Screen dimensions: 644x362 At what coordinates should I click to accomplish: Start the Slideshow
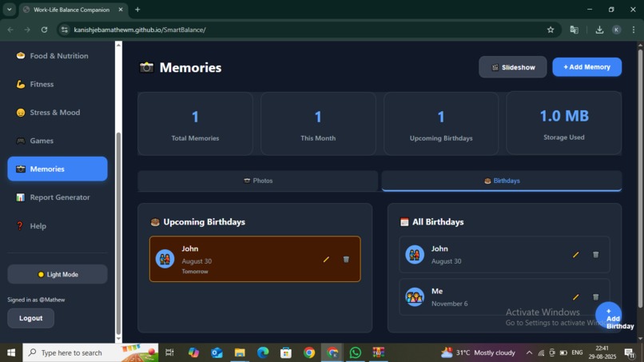coord(513,67)
